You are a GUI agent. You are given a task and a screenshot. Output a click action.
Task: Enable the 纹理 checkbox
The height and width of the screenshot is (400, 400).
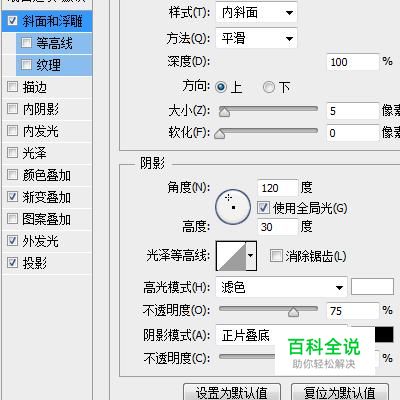tap(26, 64)
